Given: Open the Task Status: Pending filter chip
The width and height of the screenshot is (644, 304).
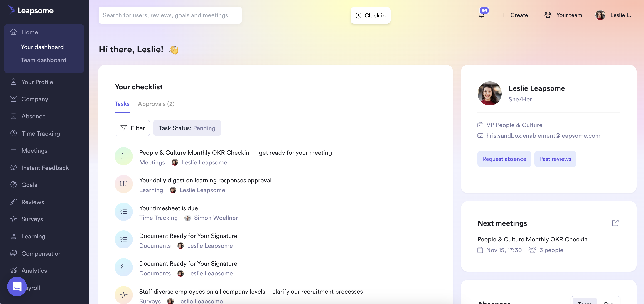Looking at the screenshot, I should click(187, 128).
